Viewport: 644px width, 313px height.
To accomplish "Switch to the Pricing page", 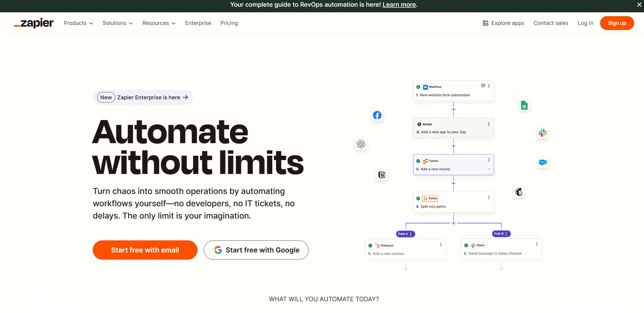I will [229, 23].
